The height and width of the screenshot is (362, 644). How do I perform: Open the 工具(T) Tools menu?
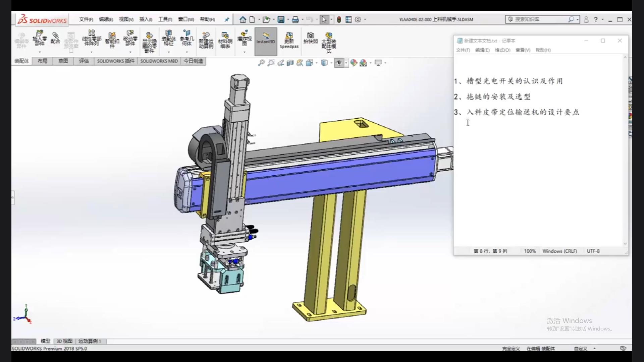(x=165, y=19)
